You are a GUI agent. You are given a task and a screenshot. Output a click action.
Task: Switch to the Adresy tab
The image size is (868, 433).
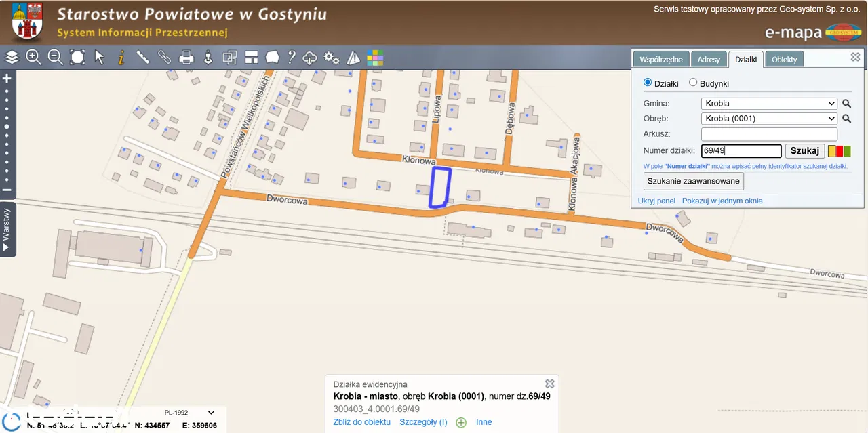pyautogui.click(x=709, y=60)
